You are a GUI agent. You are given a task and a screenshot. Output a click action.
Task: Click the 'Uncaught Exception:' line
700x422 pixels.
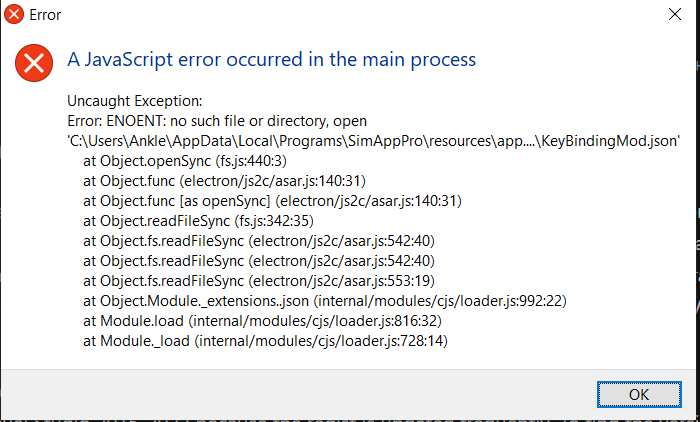coord(135,101)
